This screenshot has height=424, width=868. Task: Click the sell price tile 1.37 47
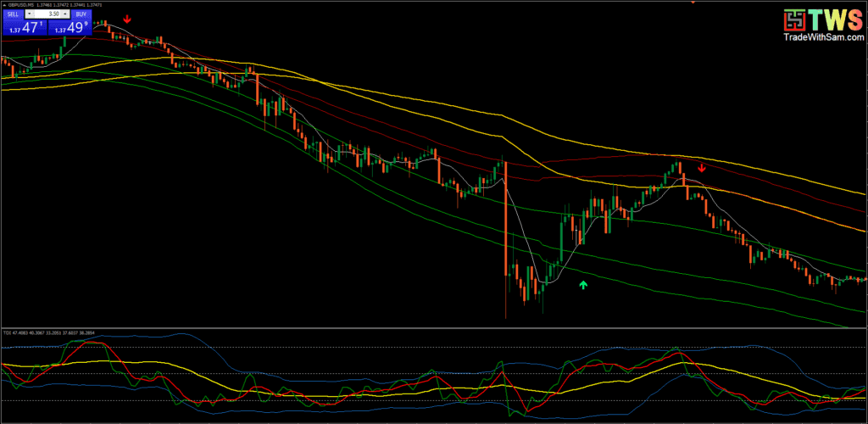click(24, 29)
